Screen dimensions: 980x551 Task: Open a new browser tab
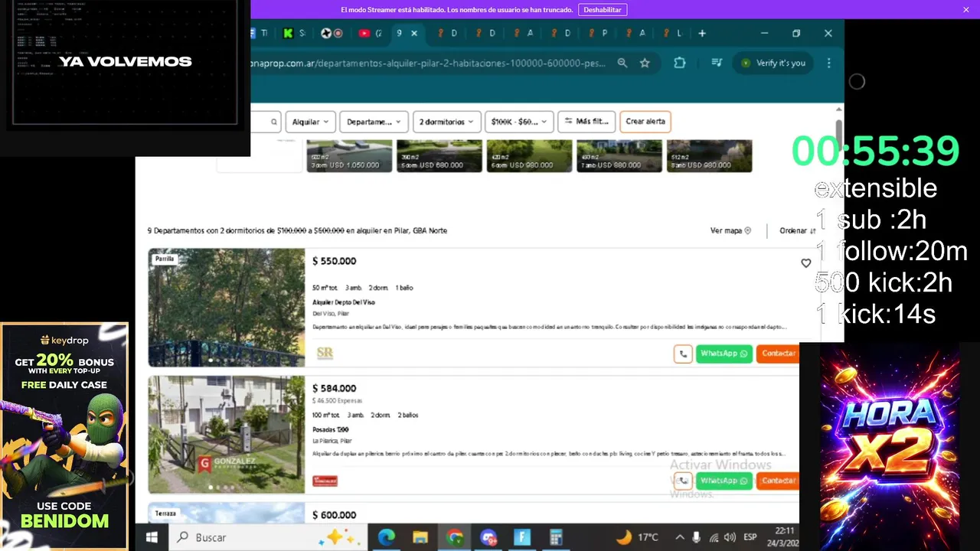[702, 33]
